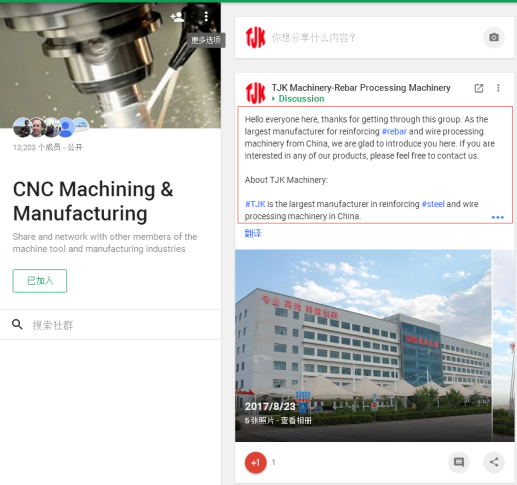This screenshot has height=485, width=517.
Task: Click the comment icon under the post
Action: pos(459,462)
